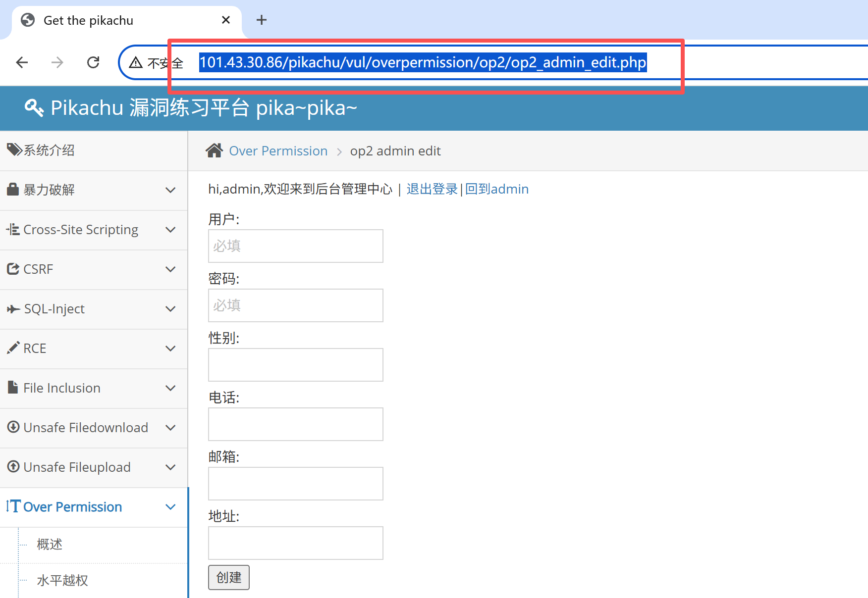Click the browser back arrow
The image size is (868, 598).
pos(22,62)
